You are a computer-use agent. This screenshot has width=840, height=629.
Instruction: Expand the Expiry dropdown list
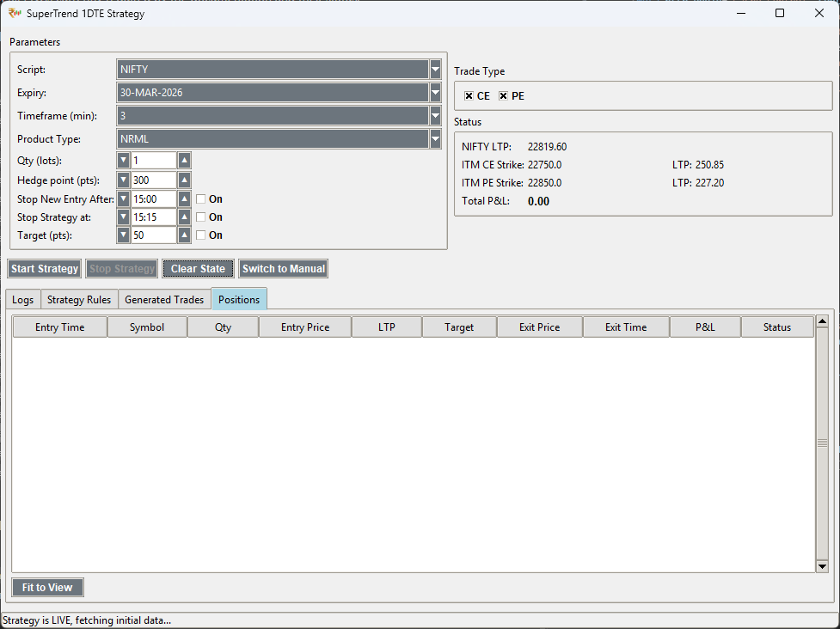435,93
